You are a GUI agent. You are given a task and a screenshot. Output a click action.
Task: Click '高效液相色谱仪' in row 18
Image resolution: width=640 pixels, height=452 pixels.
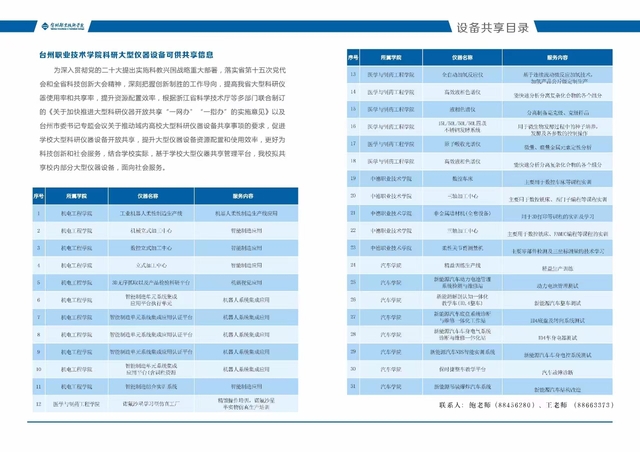coord(462,161)
